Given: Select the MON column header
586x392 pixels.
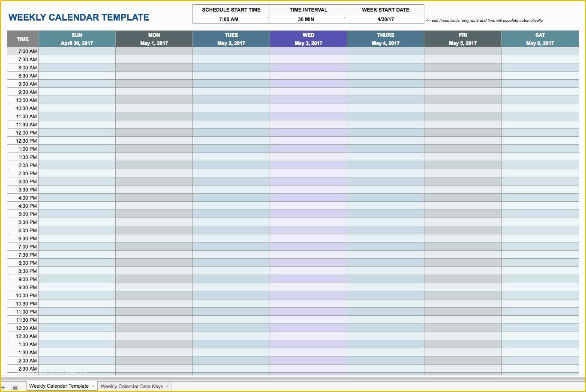Looking at the screenshot, I should (x=154, y=35).
